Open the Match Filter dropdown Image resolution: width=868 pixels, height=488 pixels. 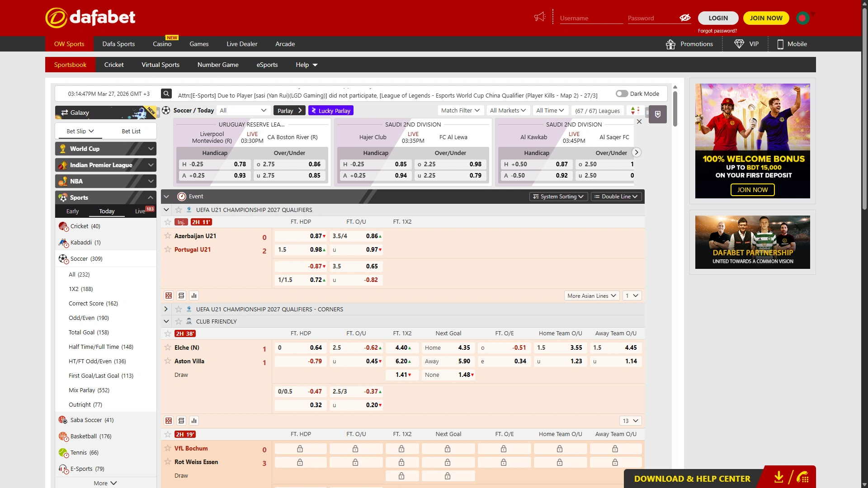pos(460,110)
